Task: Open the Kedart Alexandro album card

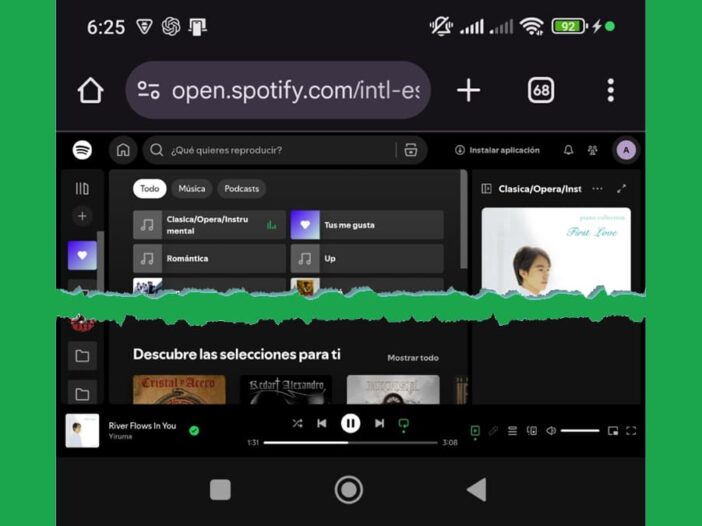Action: (286, 390)
